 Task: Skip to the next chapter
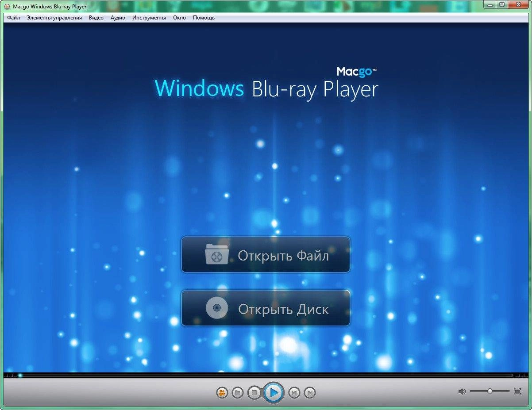pyautogui.click(x=310, y=392)
